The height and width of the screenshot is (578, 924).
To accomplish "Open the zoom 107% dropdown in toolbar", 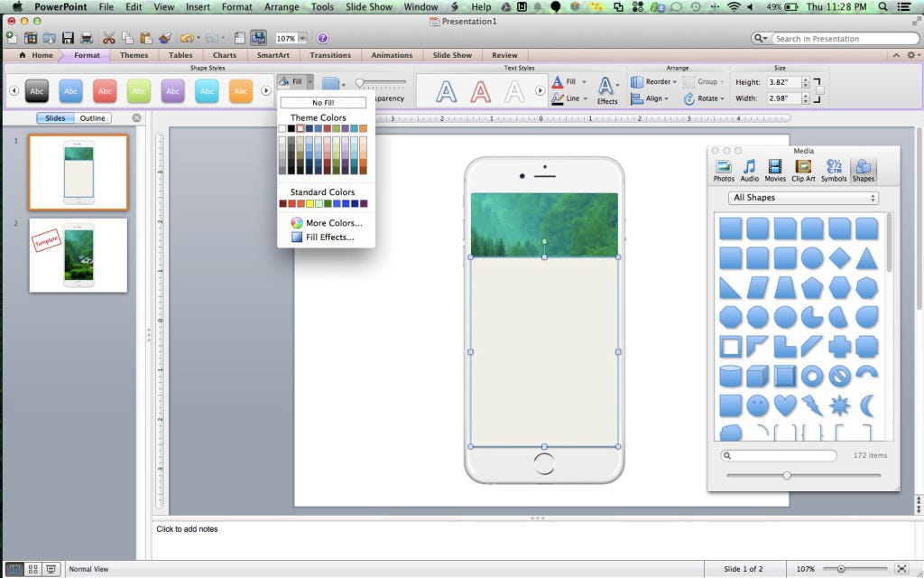I will (x=302, y=38).
